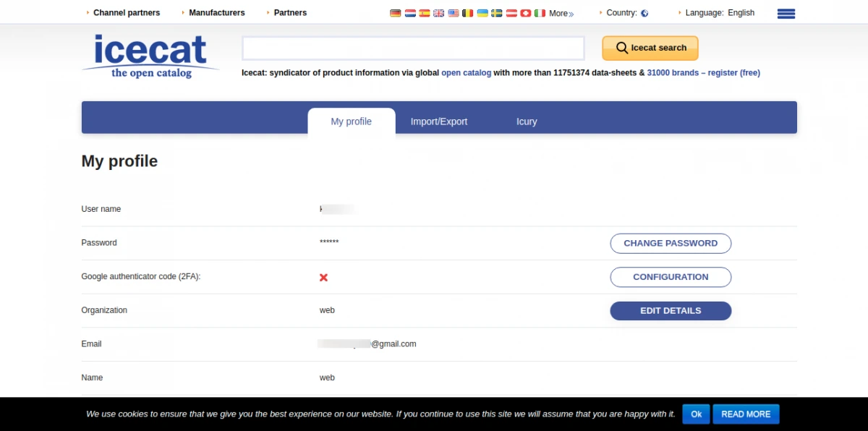Focus the Icecat search input field
This screenshot has height=431, width=868.
pyautogui.click(x=413, y=48)
